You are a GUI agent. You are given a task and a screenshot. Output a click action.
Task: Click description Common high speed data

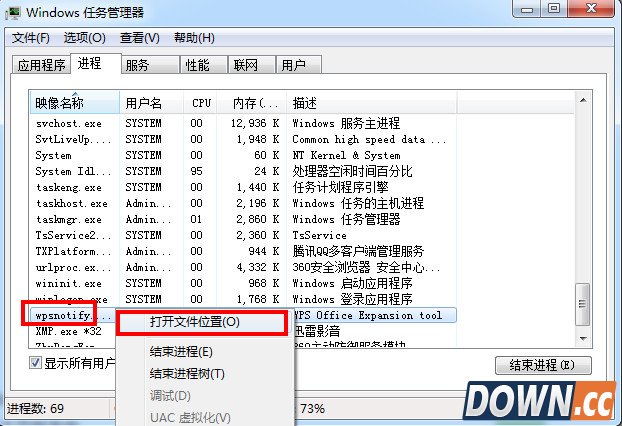click(x=369, y=139)
